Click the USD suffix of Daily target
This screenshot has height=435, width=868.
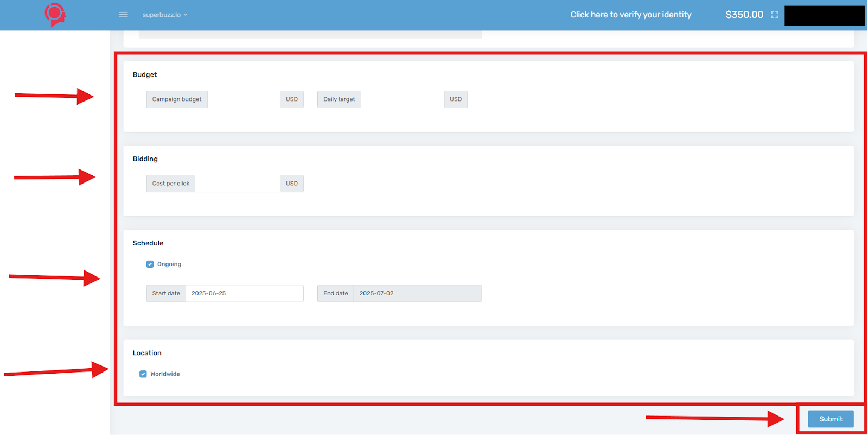click(x=456, y=99)
